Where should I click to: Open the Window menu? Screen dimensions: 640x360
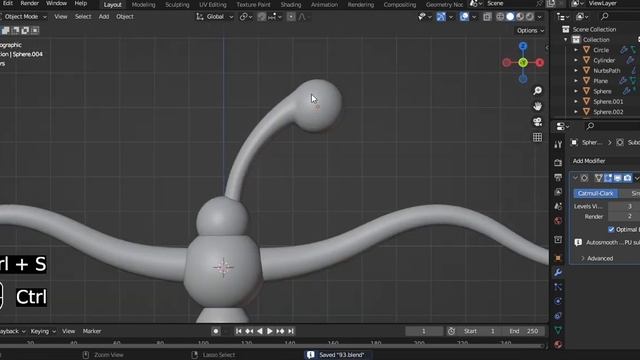[56, 3]
